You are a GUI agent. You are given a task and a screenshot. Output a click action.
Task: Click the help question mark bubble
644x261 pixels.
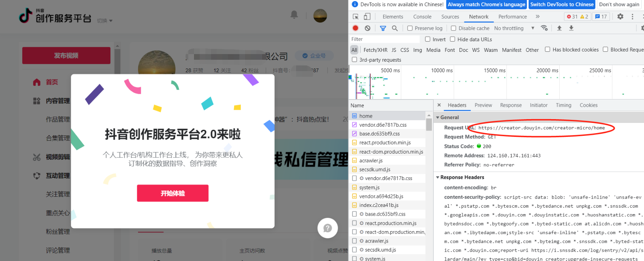click(x=327, y=228)
